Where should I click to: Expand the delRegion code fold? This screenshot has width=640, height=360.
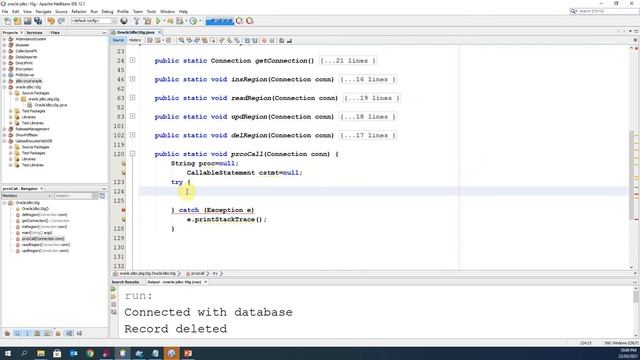[132, 135]
